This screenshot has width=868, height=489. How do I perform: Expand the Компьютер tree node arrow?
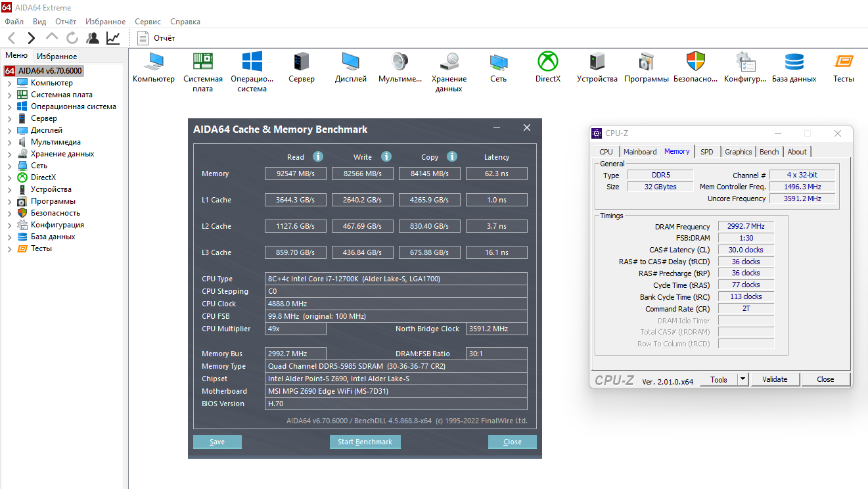pos(9,83)
